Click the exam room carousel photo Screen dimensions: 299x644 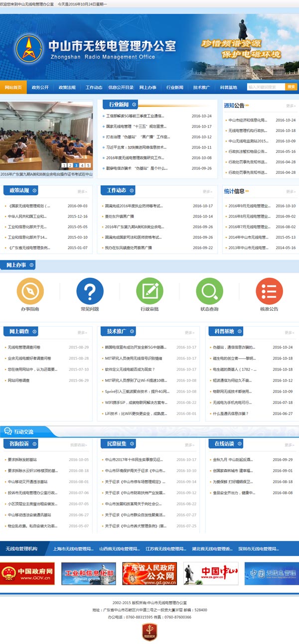click(46, 132)
